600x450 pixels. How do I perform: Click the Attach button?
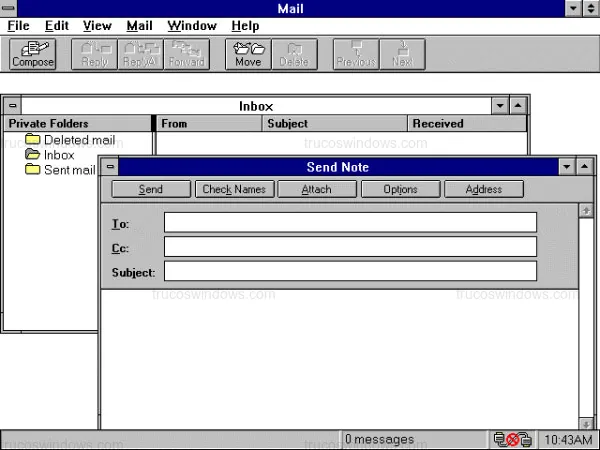tap(316, 189)
